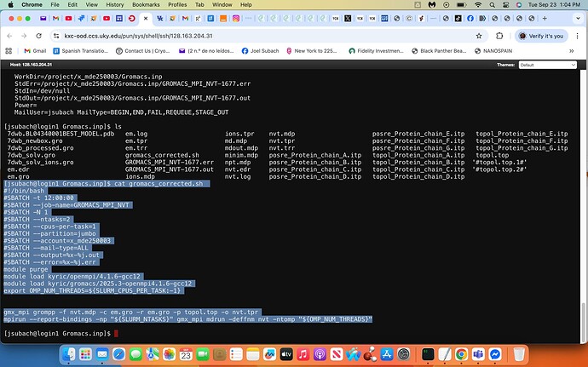The image size is (588, 367).
Task: Open the Chrome app menu
Action: click(32, 4)
